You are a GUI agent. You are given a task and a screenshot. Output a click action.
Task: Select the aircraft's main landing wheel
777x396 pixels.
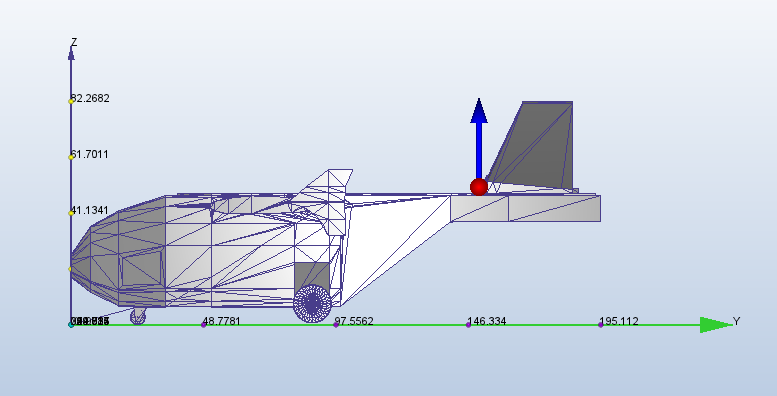click(312, 303)
